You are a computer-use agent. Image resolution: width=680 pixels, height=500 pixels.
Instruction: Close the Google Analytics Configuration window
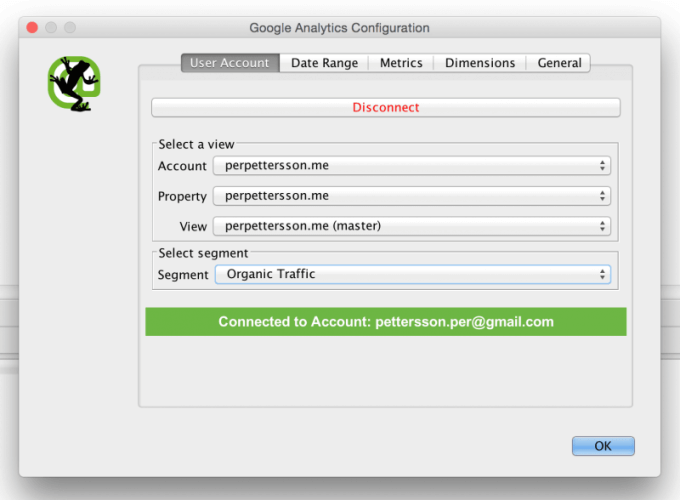coord(32,28)
